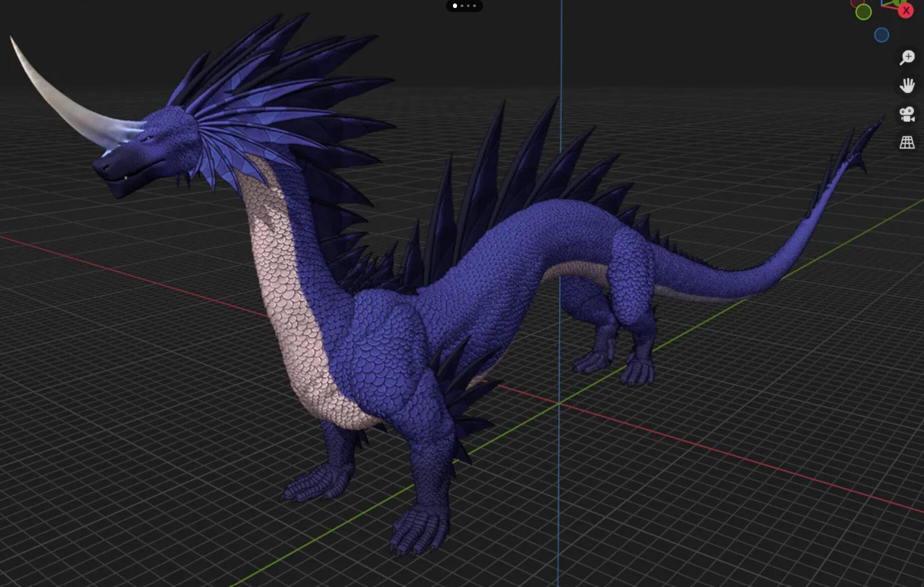This screenshot has width=924, height=587.
Task: Toggle camera view with the camera icon
Action: [x=907, y=114]
